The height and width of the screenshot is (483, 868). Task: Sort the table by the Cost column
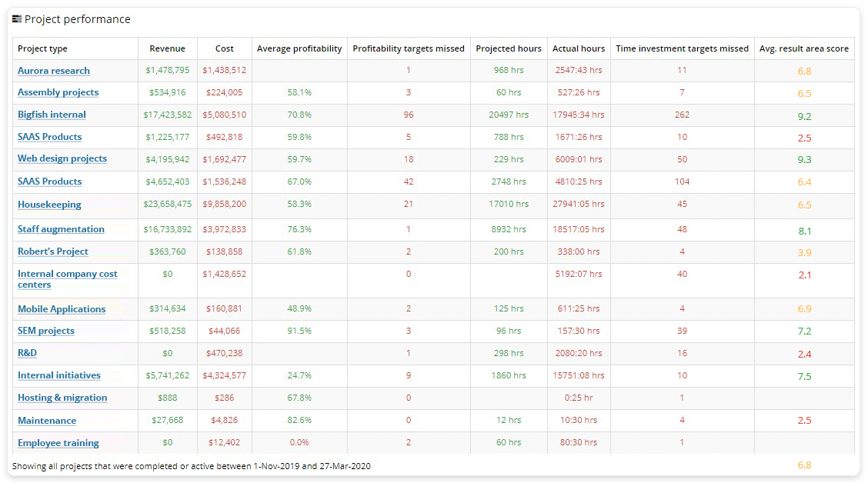pyautogui.click(x=223, y=48)
